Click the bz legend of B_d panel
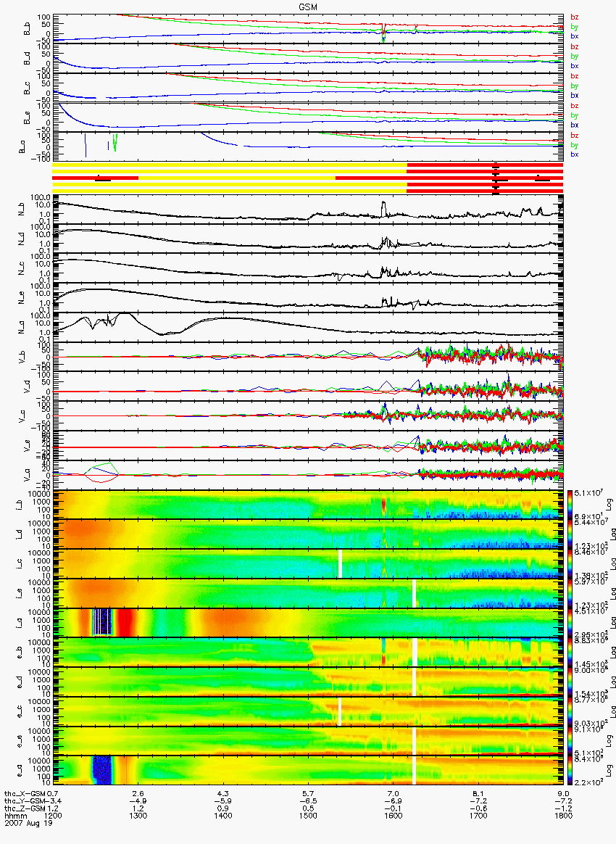 click(x=575, y=47)
